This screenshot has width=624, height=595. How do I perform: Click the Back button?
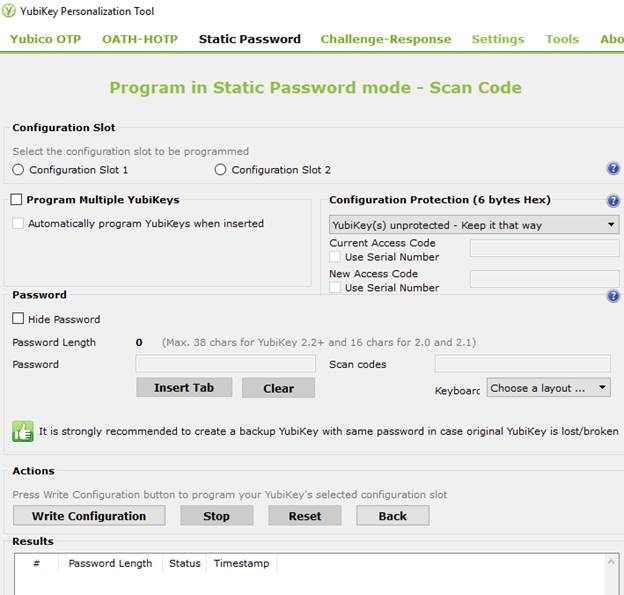[x=393, y=516]
